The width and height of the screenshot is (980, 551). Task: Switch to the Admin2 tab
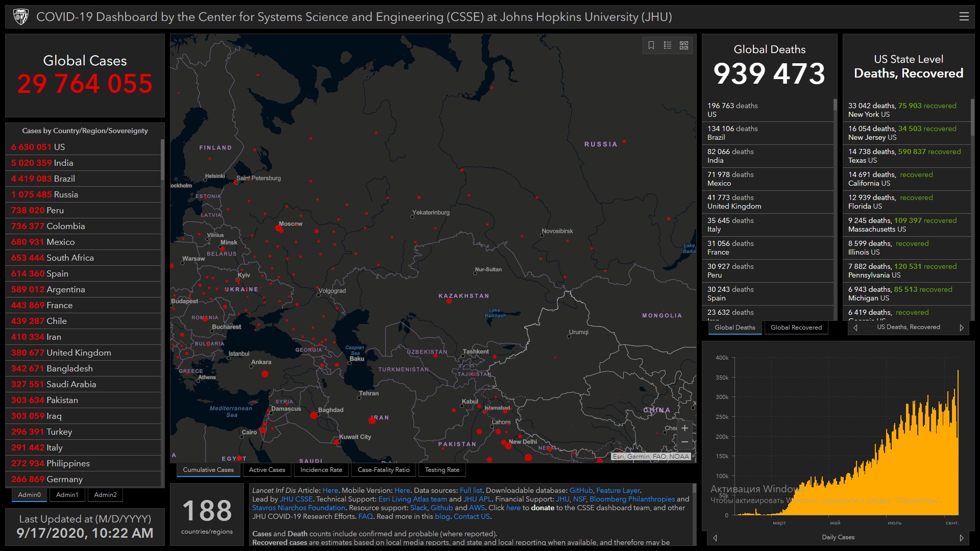[x=105, y=495]
